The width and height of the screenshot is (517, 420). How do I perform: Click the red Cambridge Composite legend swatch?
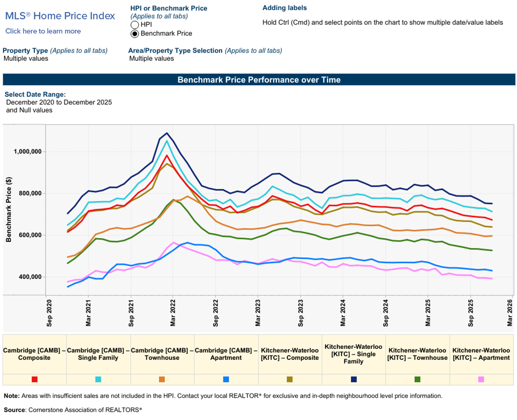click(34, 379)
